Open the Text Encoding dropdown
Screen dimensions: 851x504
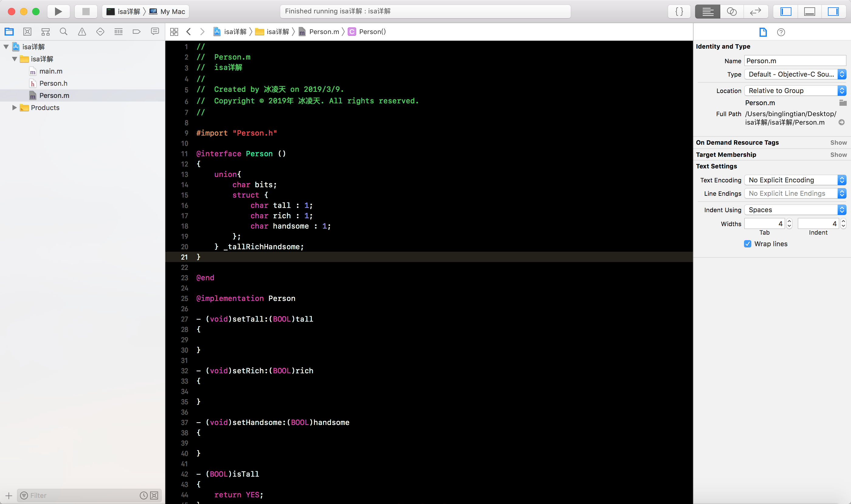pos(795,180)
